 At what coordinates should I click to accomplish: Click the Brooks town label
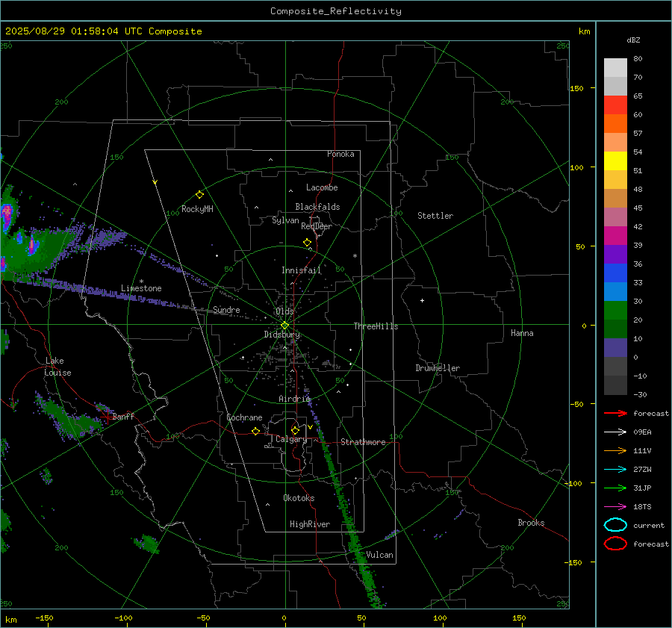coord(531,523)
